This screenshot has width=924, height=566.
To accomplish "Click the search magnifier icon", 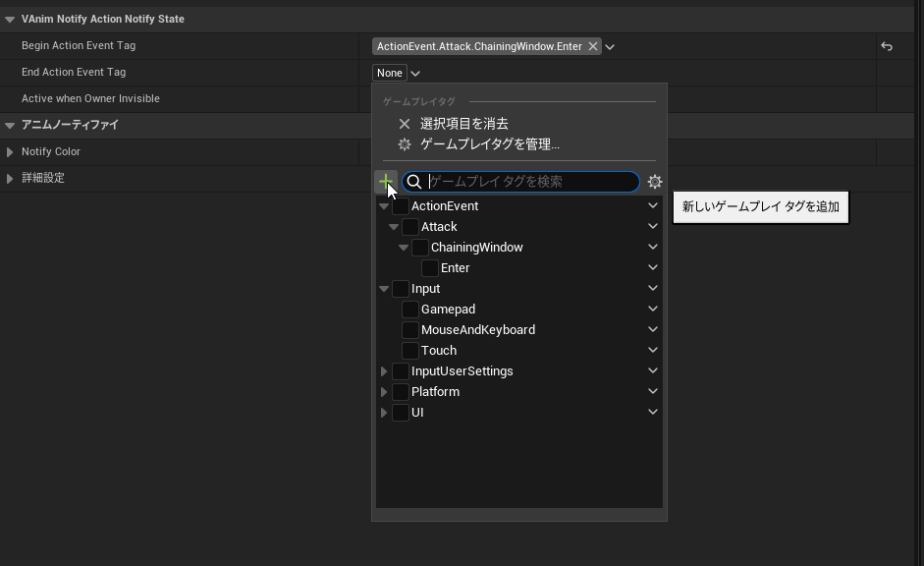I will pos(414,182).
